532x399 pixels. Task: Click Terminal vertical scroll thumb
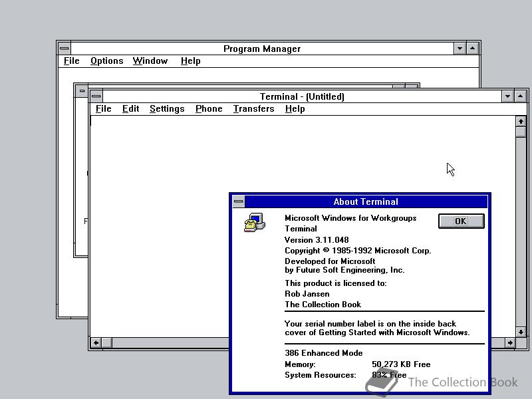coord(521,132)
